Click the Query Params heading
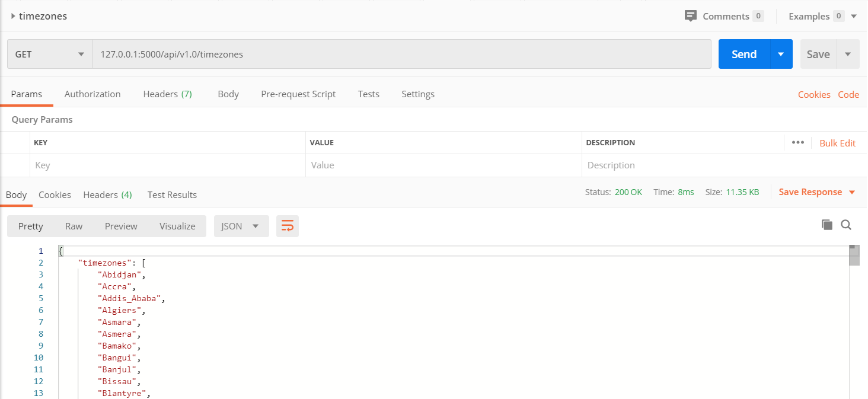The image size is (868, 399). click(x=42, y=120)
